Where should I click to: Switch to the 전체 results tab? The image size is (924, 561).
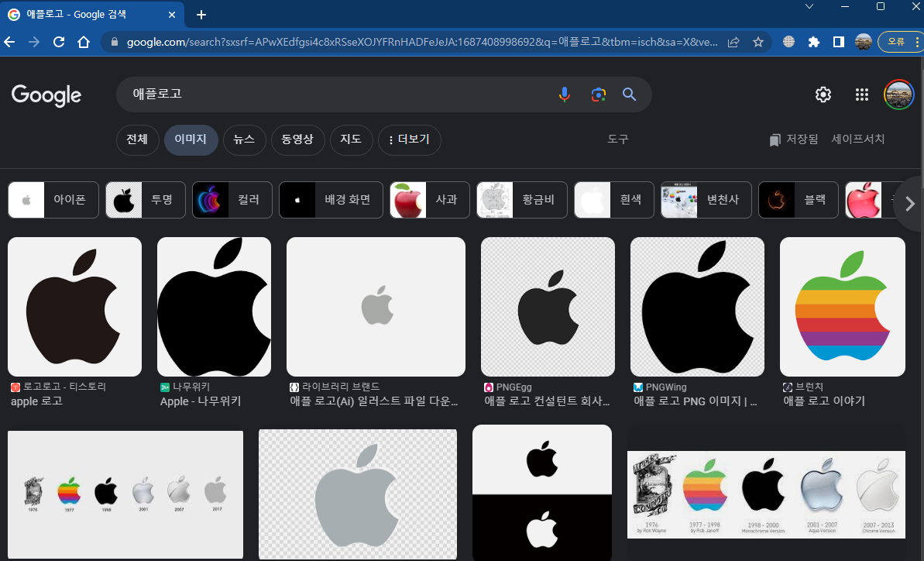click(x=137, y=139)
